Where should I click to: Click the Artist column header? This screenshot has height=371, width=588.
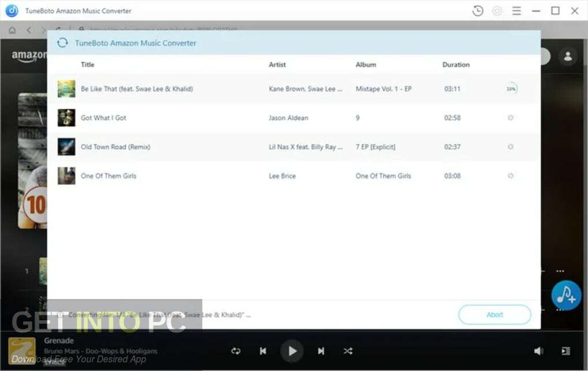click(277, 65)
